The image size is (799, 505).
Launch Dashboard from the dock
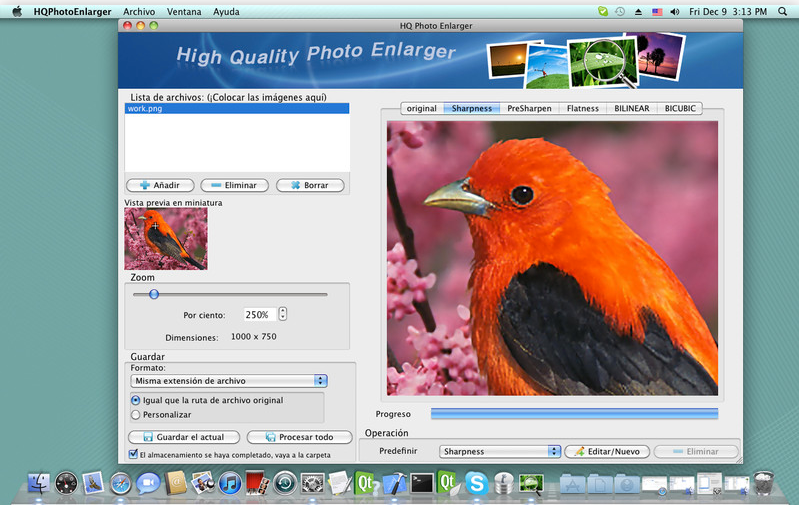(x=66, y=483)
